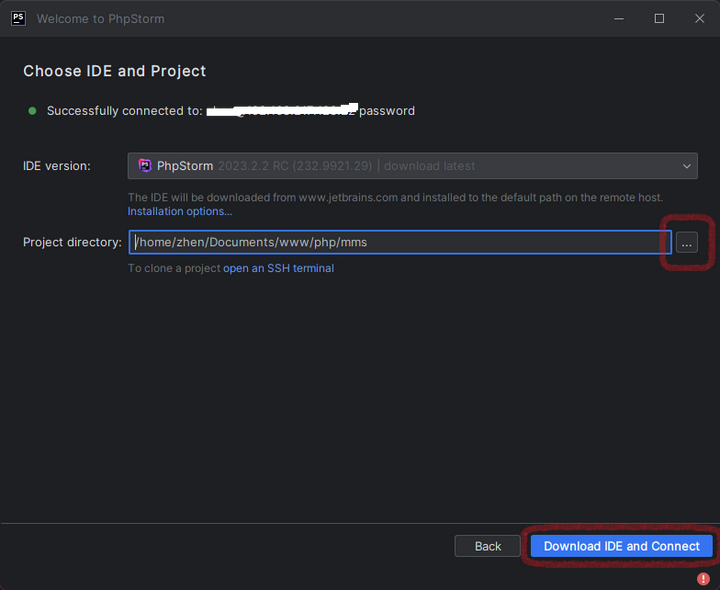This screenshot has height=590, width=720.
Task: Open the Installation options link
Action: pos(179,212)
